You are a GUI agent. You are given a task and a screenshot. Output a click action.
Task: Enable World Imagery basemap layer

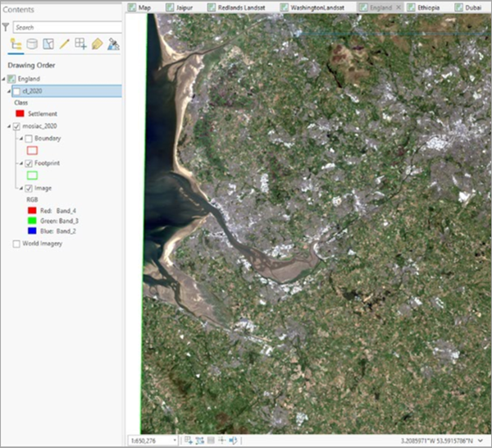pos(16,244)
